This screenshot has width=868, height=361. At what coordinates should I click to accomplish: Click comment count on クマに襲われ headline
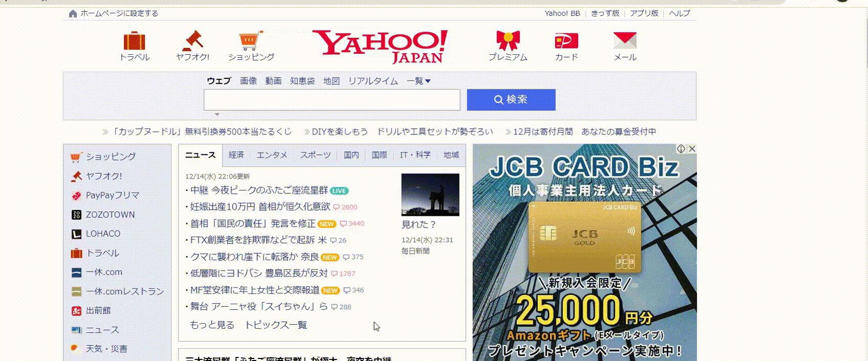(x=357, y=257)
